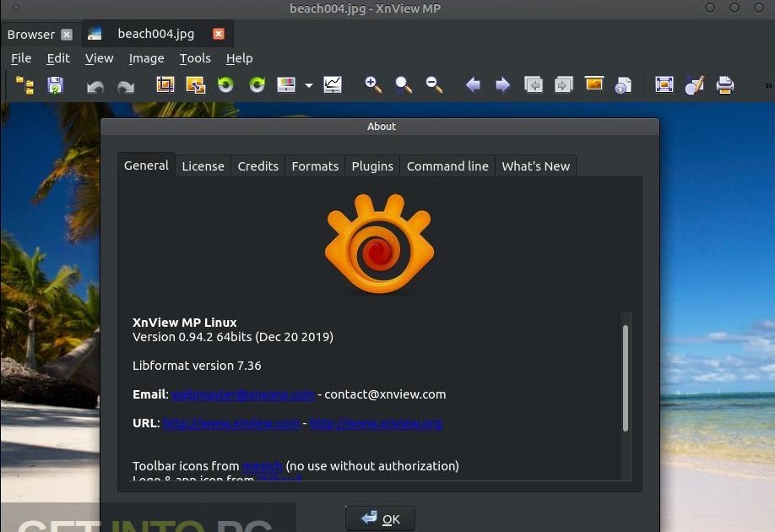Close the Browser tab
The width and height of the screenshot is (775, 532).
67,35
